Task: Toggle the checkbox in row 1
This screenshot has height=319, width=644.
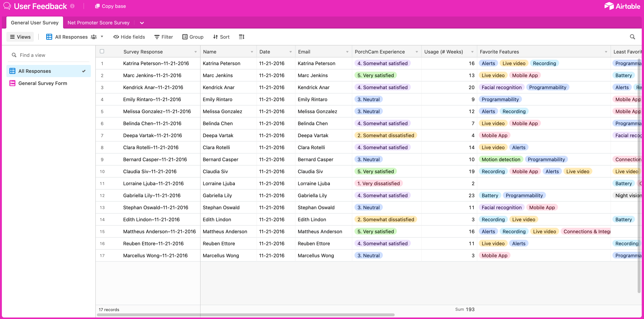Action: coord(102,63)
